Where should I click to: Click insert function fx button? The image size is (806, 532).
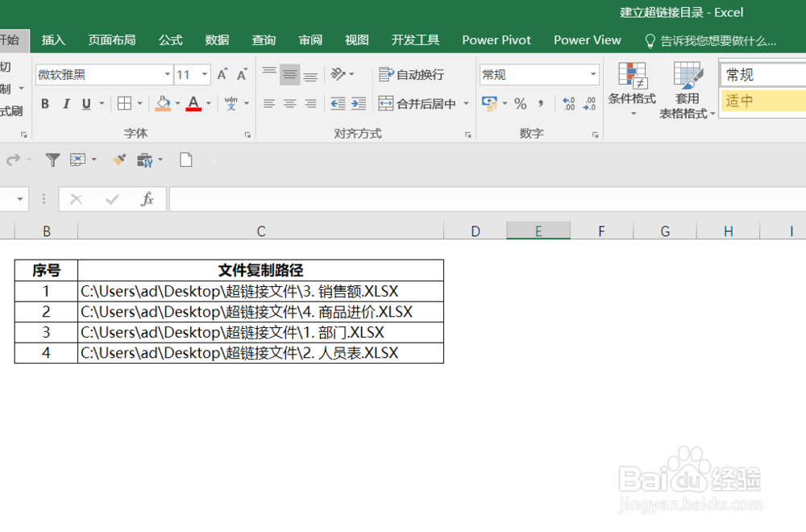[147, 199]
